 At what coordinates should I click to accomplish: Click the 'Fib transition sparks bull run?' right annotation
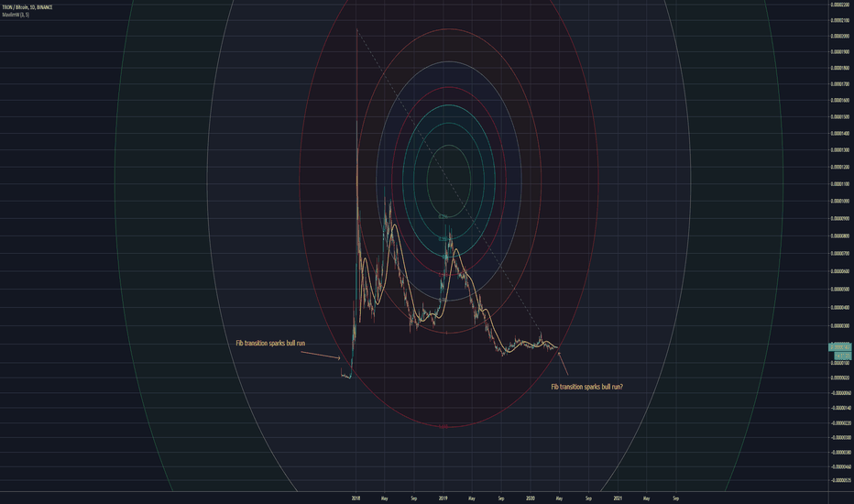click(x=586, y=387)
